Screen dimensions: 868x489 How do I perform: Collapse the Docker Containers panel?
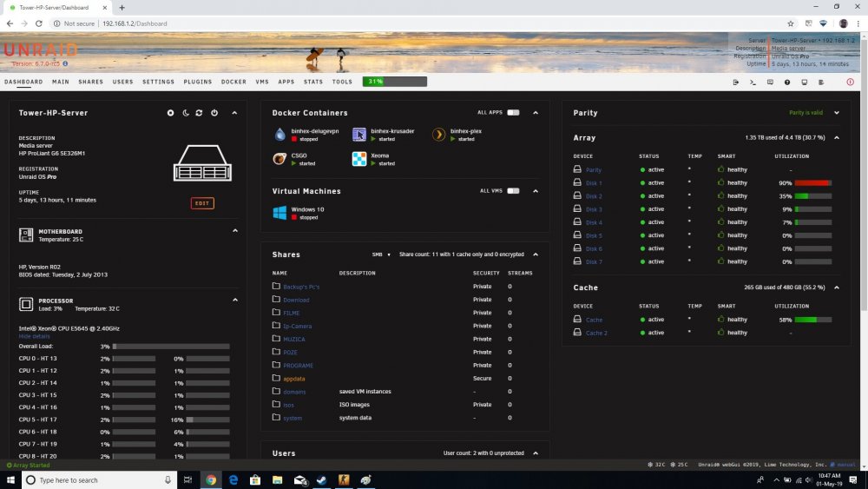point(536,113)
